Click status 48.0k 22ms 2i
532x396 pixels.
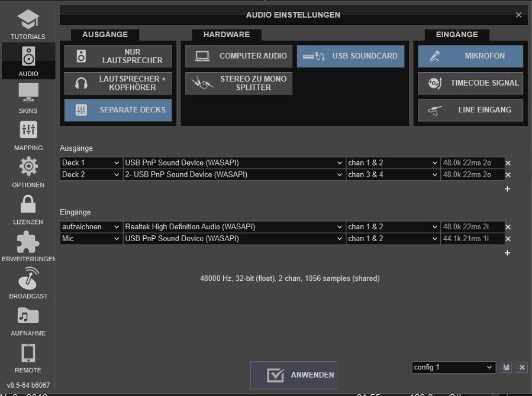coord(473,227)
